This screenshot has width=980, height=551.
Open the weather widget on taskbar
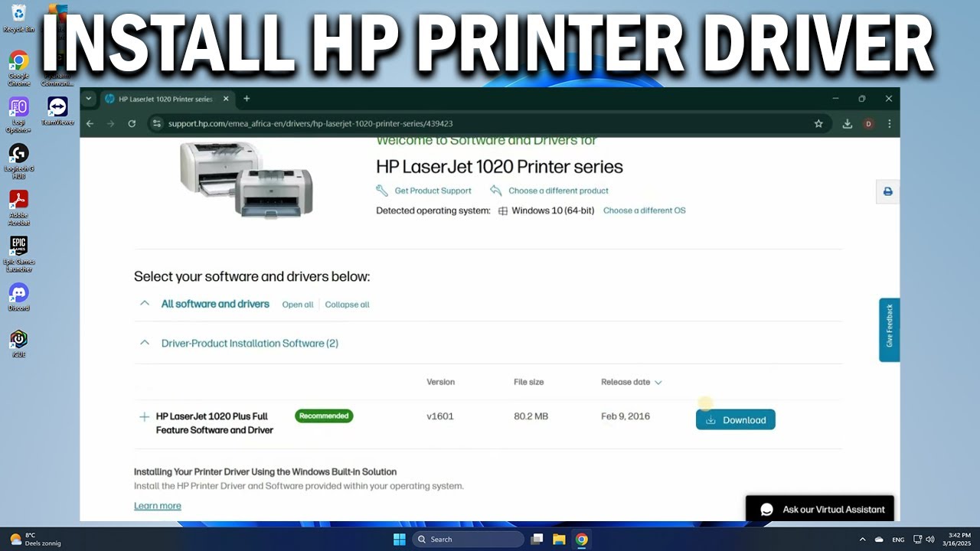36,539
